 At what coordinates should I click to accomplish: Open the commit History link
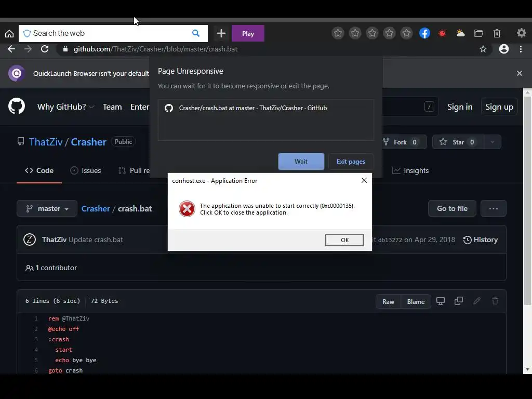click(481, 240)
